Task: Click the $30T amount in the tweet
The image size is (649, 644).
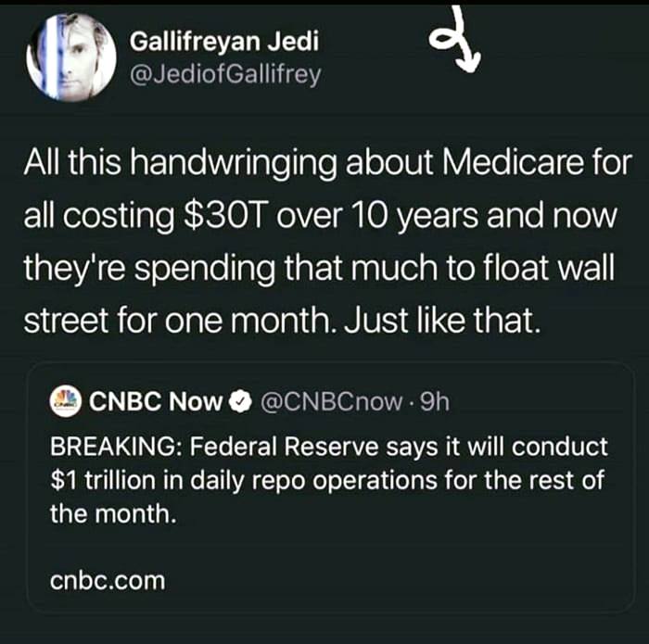Action: point(224,216)
